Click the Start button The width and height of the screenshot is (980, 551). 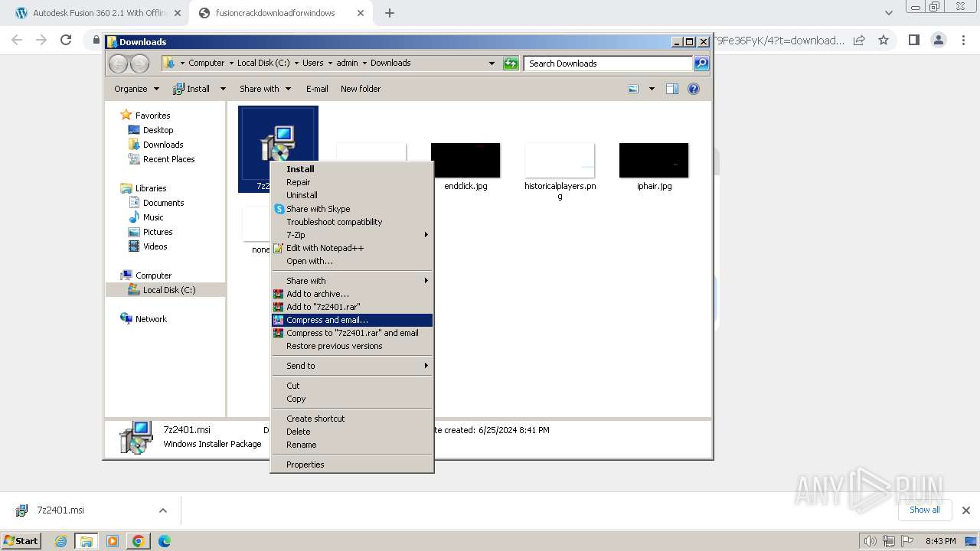coord(21,541)
